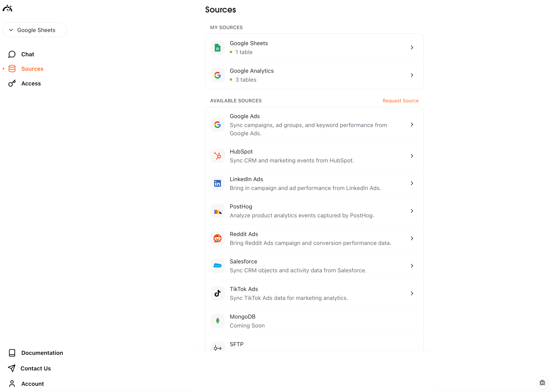The image size is (552, 392).
Task: Click the Request Source link
Action: (x=401, y=101)
